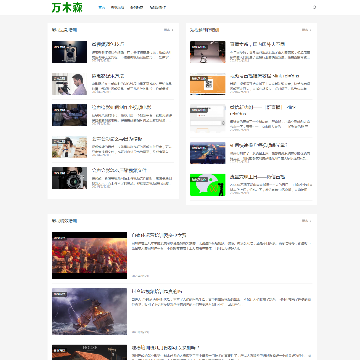The image size is (360, 360).
Task: Open the man holding camera thumbnail
Action: click(69, 84)
